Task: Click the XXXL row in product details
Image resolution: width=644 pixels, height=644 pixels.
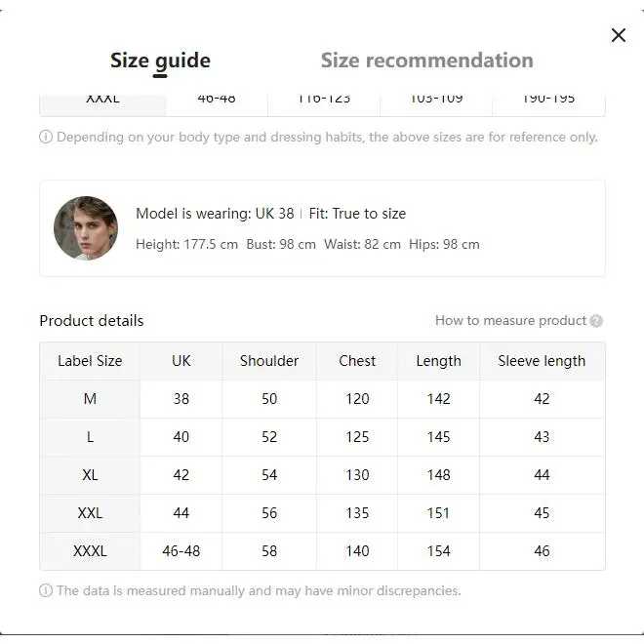Action: coord(322,550)
